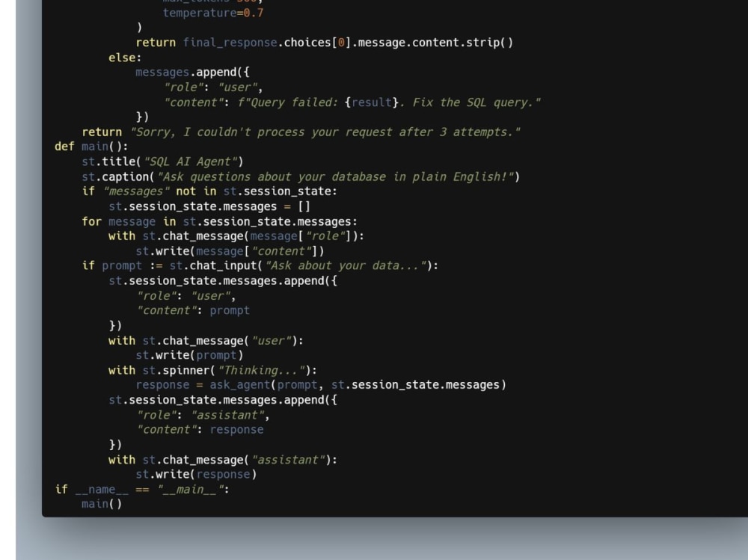Click the "def main():" line
This screenshot has height=560, width=748.
point(91,147)
